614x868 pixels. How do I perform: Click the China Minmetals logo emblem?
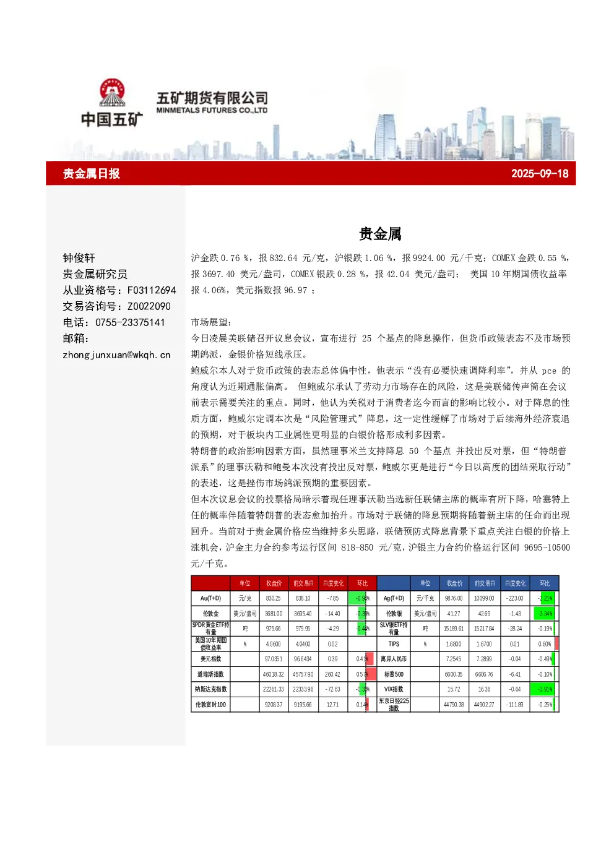pos(112,93)
